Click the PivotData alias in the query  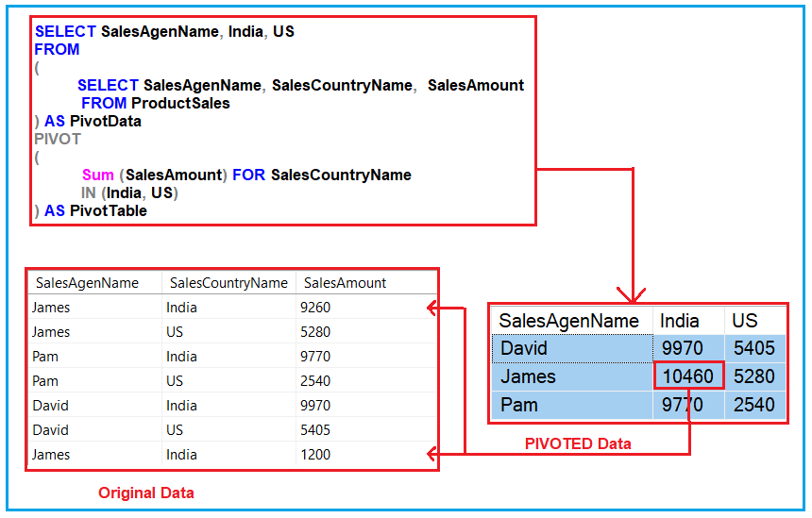(x=105, y=121)
